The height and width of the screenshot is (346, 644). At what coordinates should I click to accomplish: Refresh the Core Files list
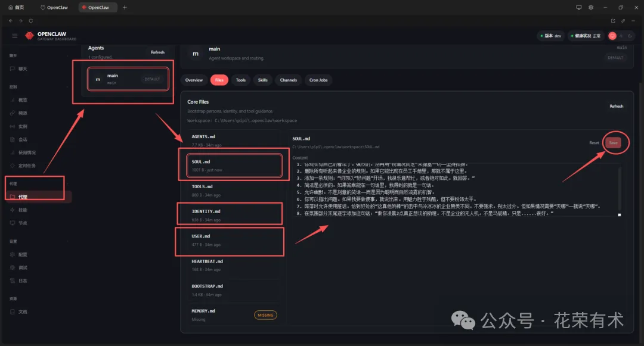[x=616, y=106]
